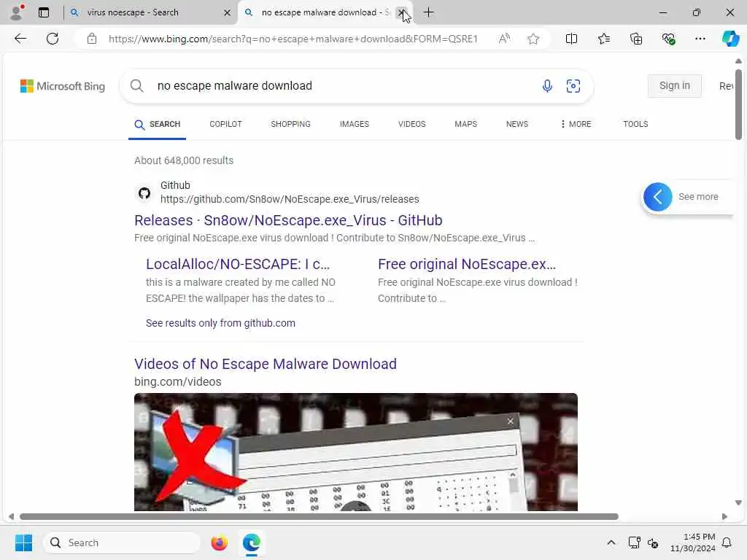Viewport: 747px width, 560px height.
Task: Open Edge Settings and more menu
Action: tap(700, 39)
